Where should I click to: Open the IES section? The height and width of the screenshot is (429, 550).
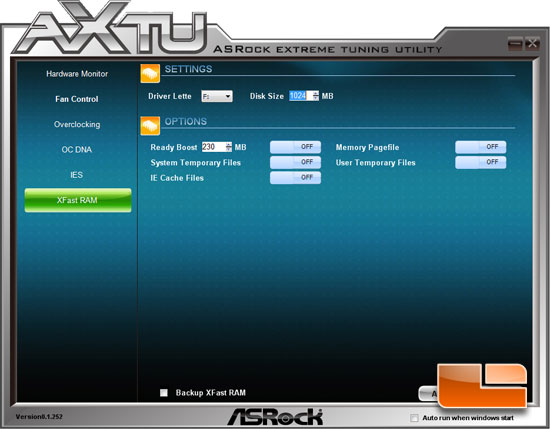(76, 175)
